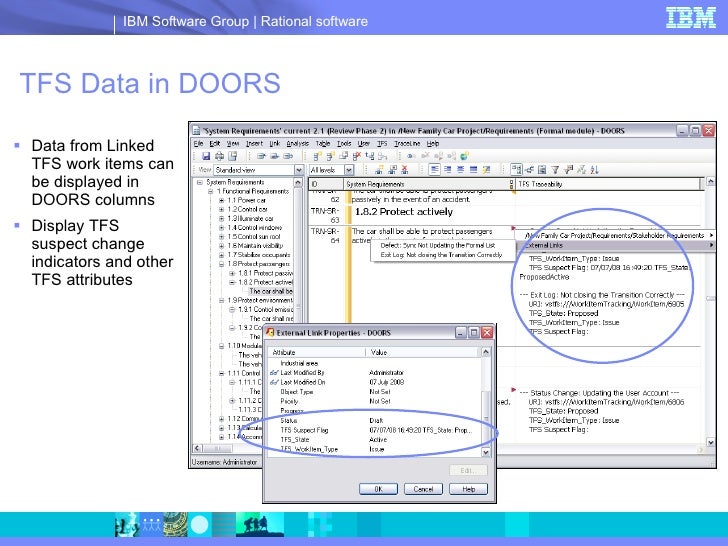Click Value column header in properties dialog
Image resolution: width=728 pixels, height=546 pixels.
click(422, 352)
